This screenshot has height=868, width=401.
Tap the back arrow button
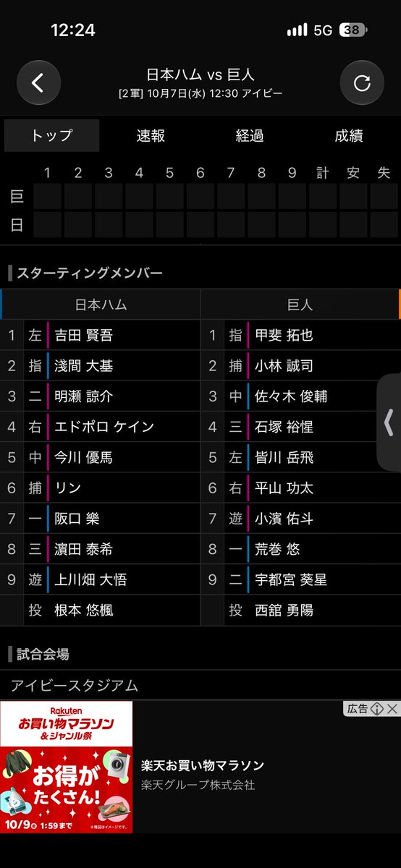(x=38, y=82)
